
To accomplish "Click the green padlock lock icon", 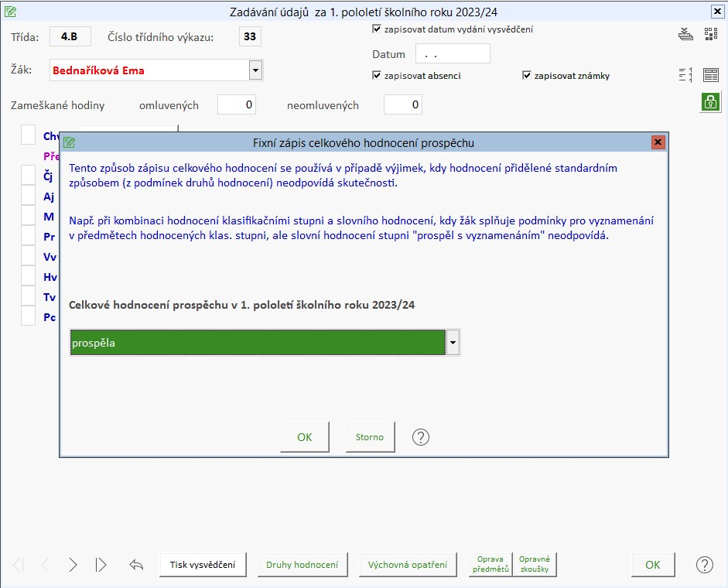I will pos(710,101).
